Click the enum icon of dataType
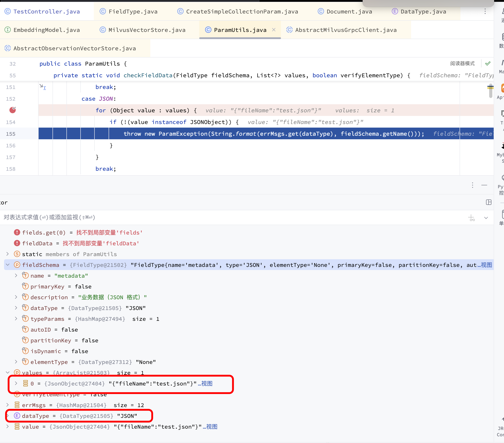Viewport: 504px width, 443px height. (x=17, y=416)
